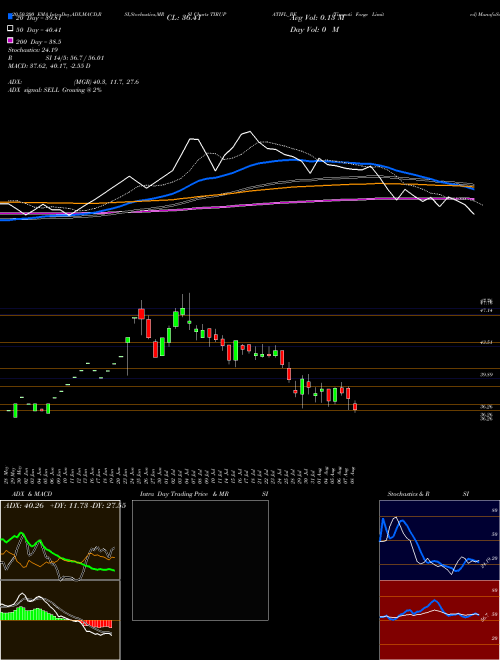Click the empty intraday trading price panel
Viewport: 500px width, 660px height.
tap(200, 560)
